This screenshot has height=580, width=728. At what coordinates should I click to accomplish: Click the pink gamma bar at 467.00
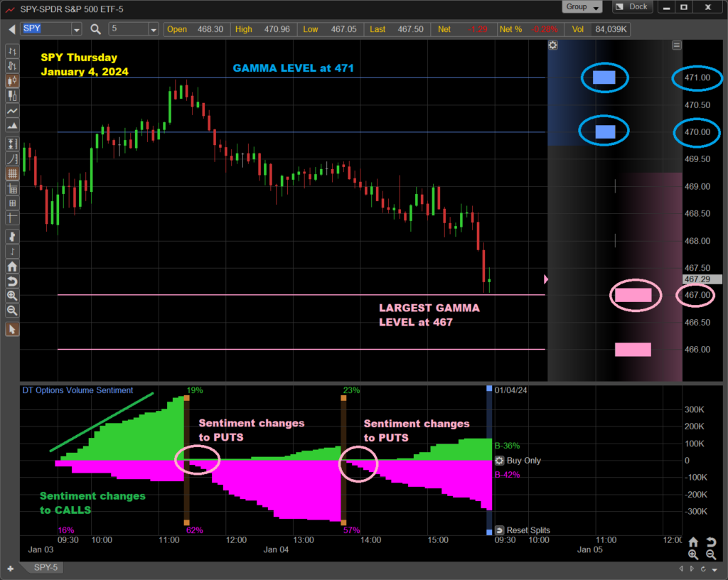(633, 295)
